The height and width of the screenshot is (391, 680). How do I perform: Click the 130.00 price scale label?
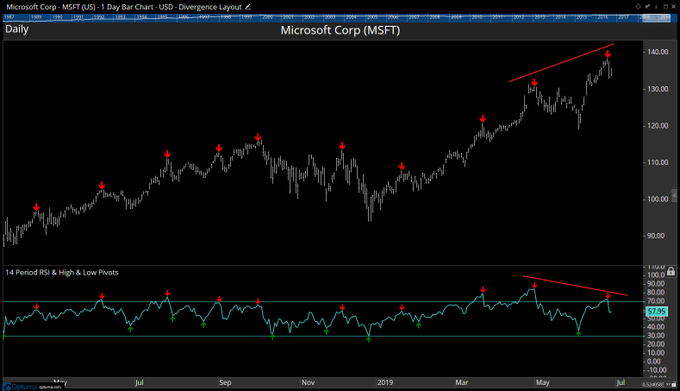coord(657,88)
